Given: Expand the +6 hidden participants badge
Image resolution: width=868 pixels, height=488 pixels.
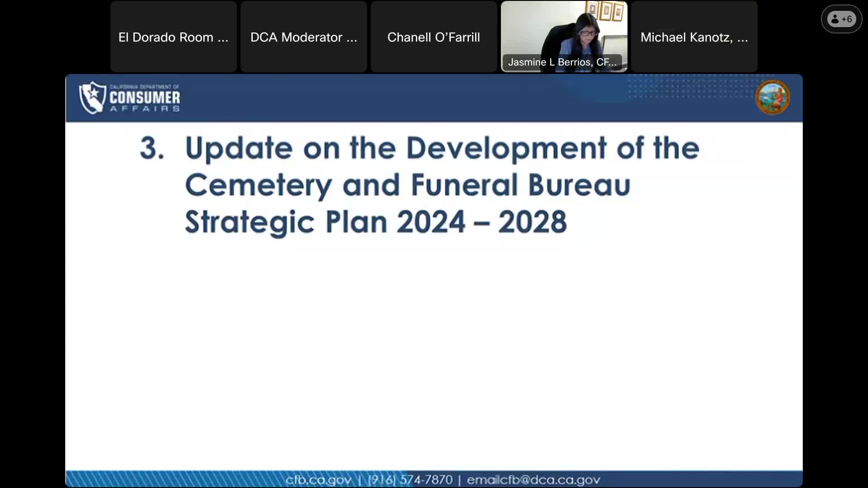Looking at the screenshot, I should pyautogui.click(x=841, y=19).
